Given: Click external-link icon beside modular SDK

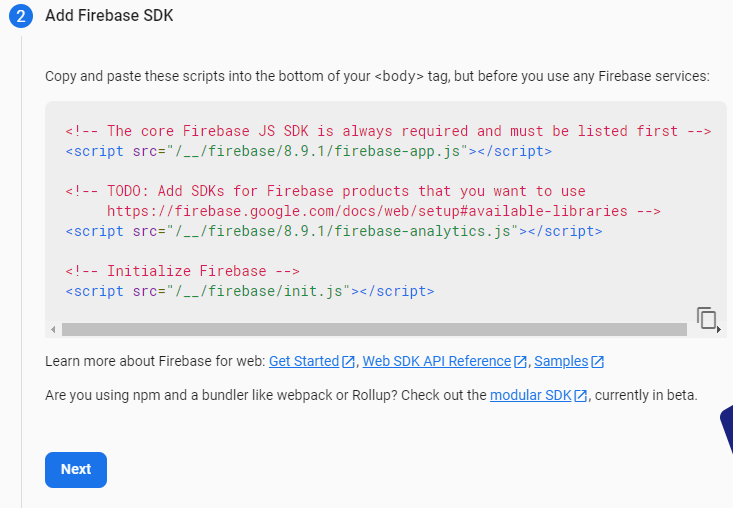Looking at the screenshot, I should (x=580, y=396).
